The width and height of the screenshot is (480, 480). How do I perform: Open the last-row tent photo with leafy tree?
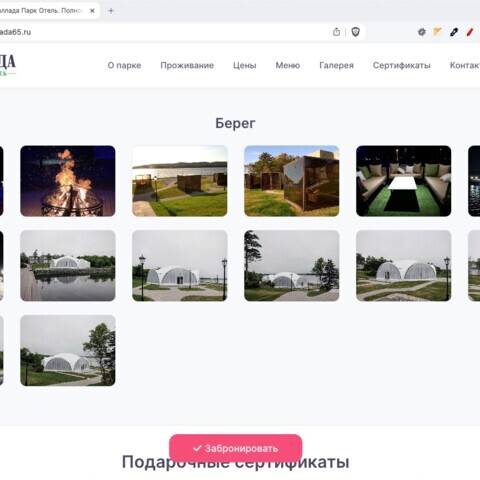[x=68, y=350]
